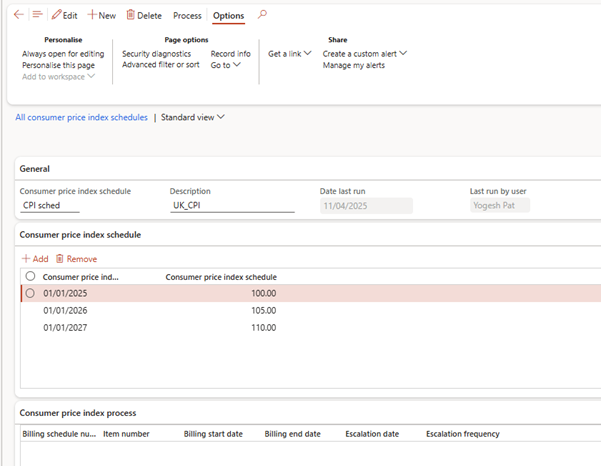Select the Options tab
This screenshot has height=466, width=601.
[x=228, y=16]
